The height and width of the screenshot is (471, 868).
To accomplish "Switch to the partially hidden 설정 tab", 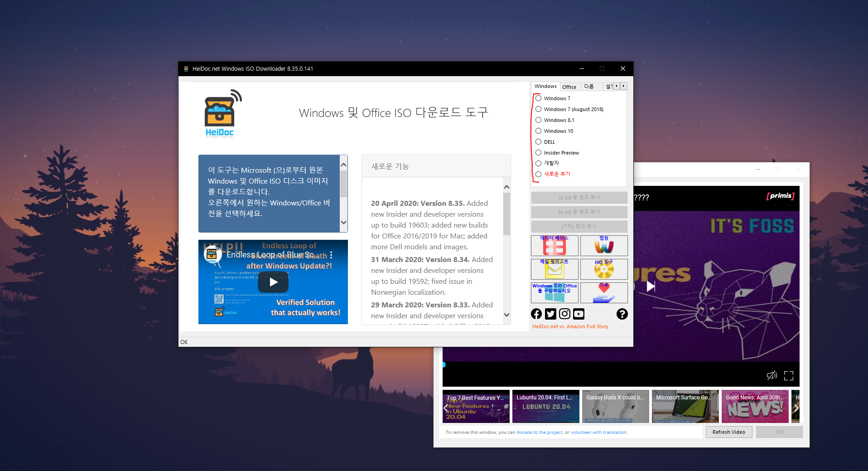I will coord(608,87).
